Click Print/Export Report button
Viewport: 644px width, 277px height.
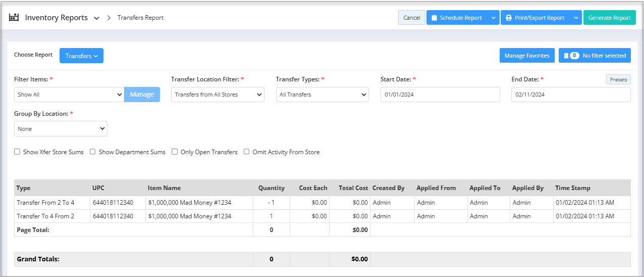click(x=534, y=18)
